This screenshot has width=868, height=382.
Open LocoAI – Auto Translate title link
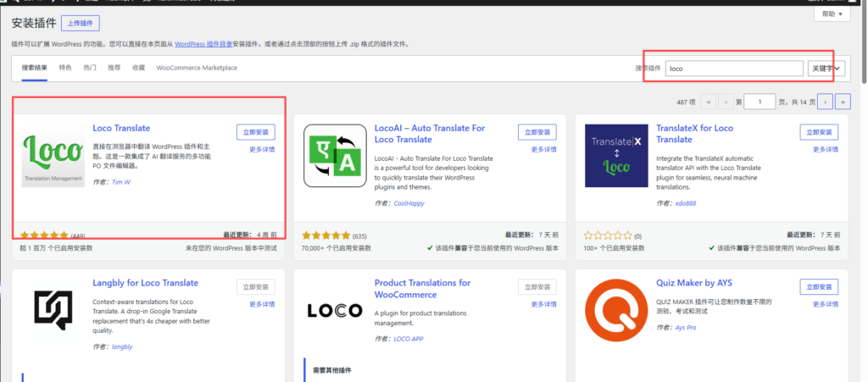tap(430, 134)
